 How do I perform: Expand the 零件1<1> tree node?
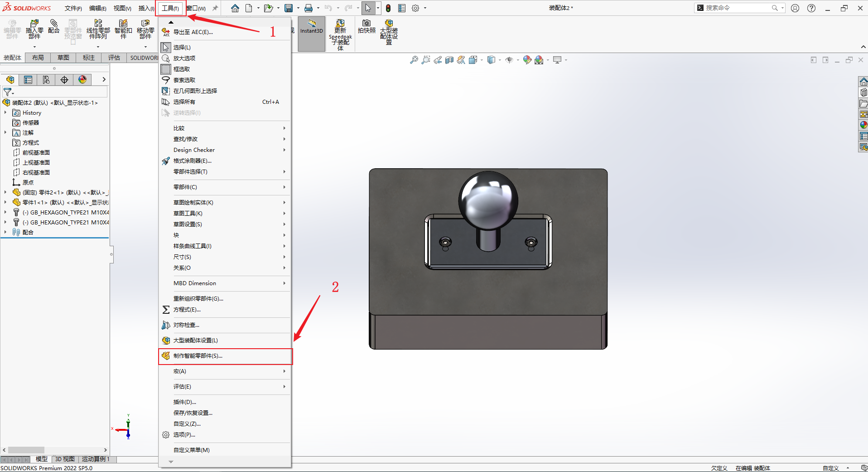click(x=5, y=202)
